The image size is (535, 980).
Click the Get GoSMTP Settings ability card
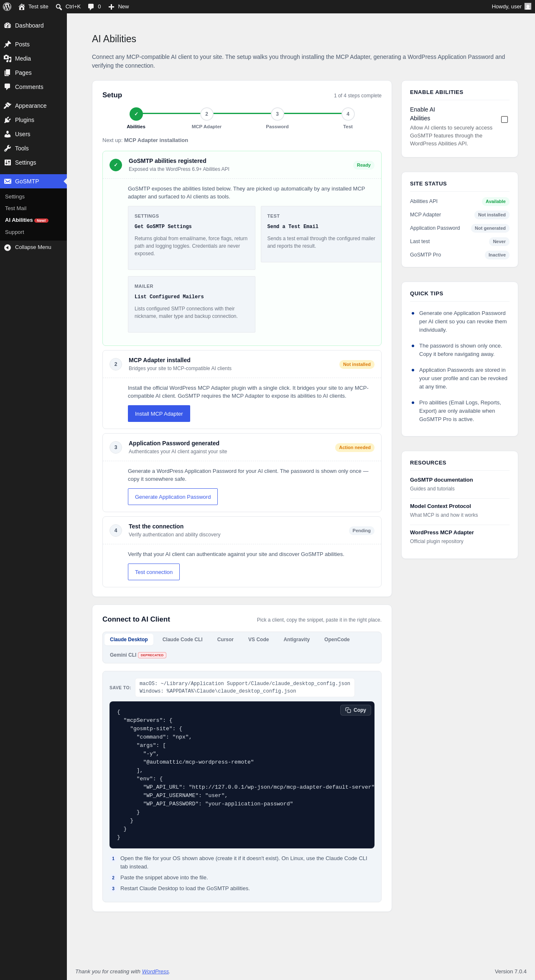click(x=191, y=238)
